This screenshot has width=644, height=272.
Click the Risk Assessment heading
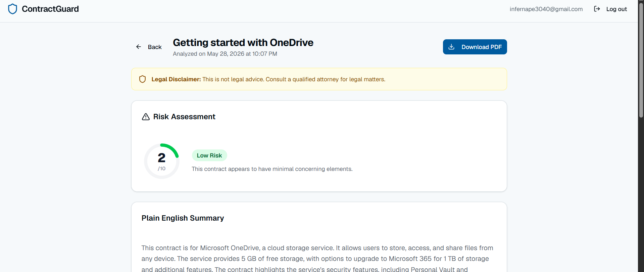tap(184, 117)
